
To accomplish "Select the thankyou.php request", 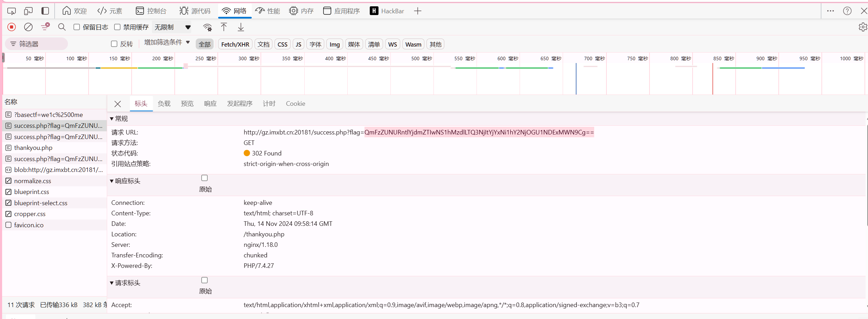I will 33,148.
